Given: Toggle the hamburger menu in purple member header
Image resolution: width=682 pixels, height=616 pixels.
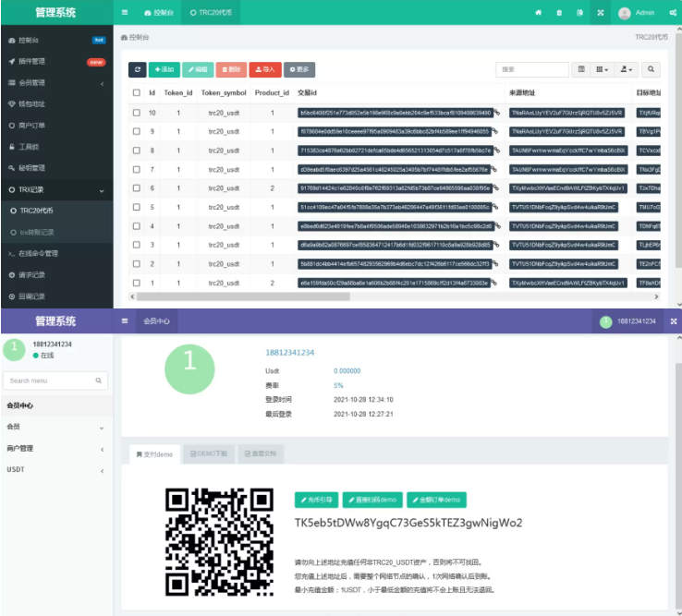Looking at the screenshot, I should 125,321.
